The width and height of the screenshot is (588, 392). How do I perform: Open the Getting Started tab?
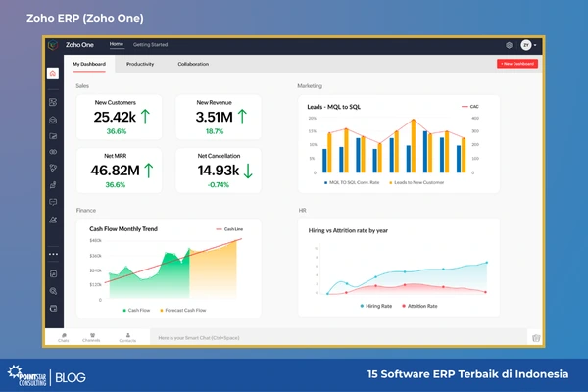(150, 45)
